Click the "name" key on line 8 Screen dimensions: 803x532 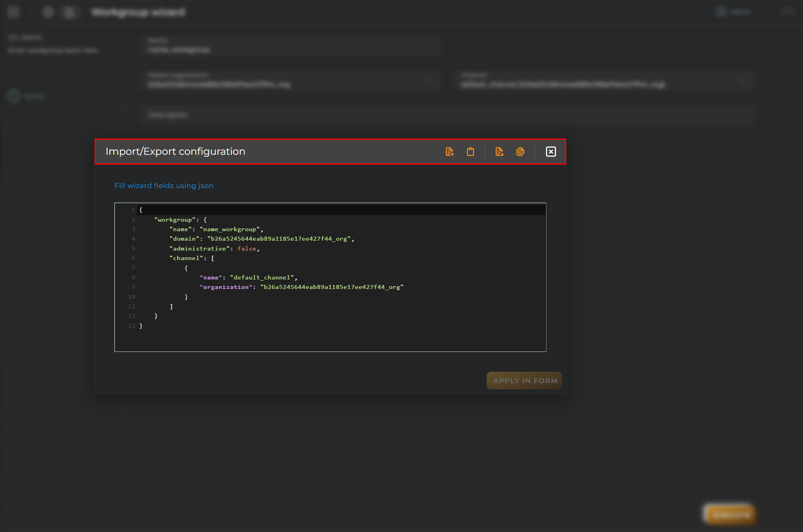pos(211,277)
